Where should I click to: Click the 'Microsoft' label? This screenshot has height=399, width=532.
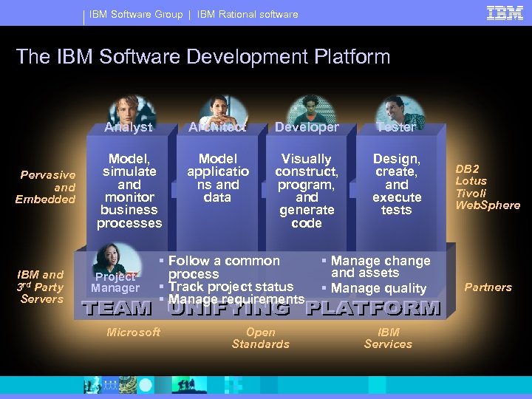pyautogui.click(x=133, y=332)
